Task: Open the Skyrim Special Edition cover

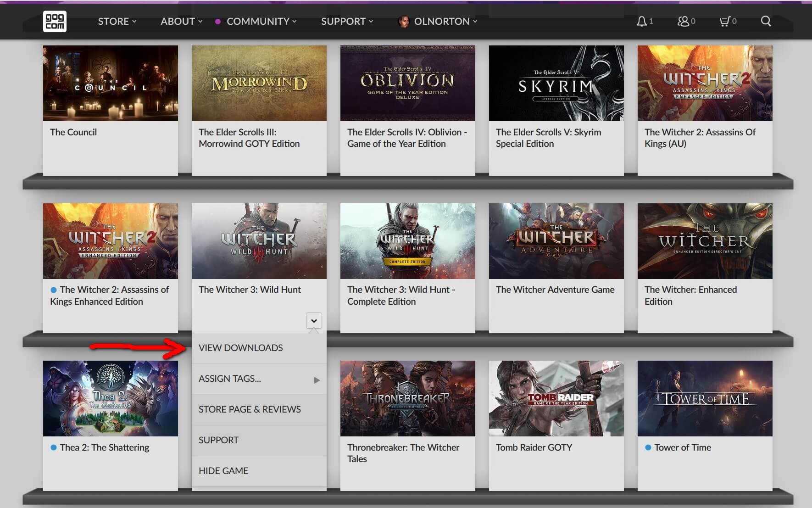Action: point(556,83)
